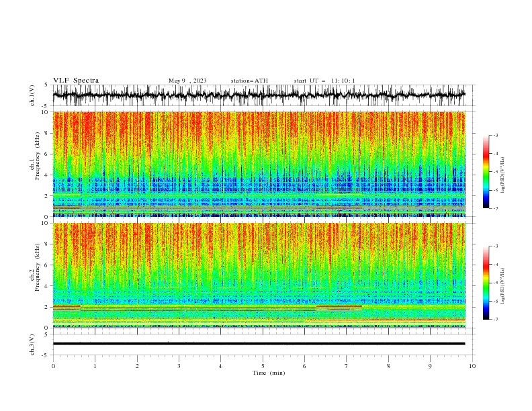Screen dimensions: 532x411
Task: Click the '-3' label on ch.1 colorbar
Action: click(495, 135)
